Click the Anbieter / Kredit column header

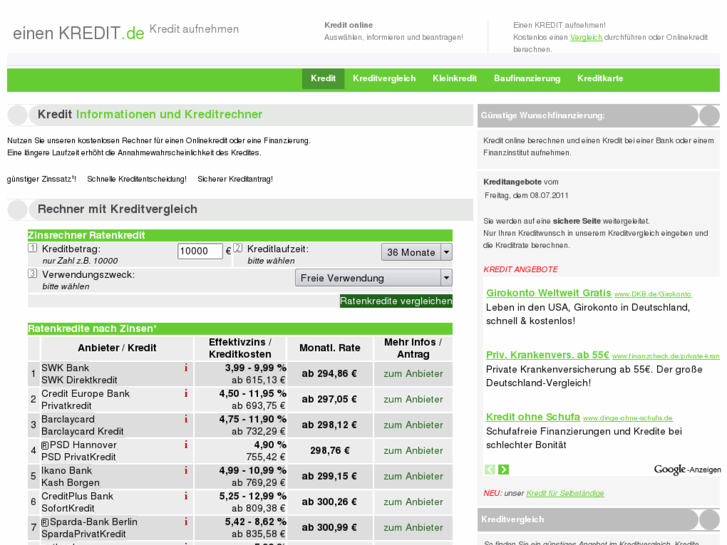click(117, 348)
